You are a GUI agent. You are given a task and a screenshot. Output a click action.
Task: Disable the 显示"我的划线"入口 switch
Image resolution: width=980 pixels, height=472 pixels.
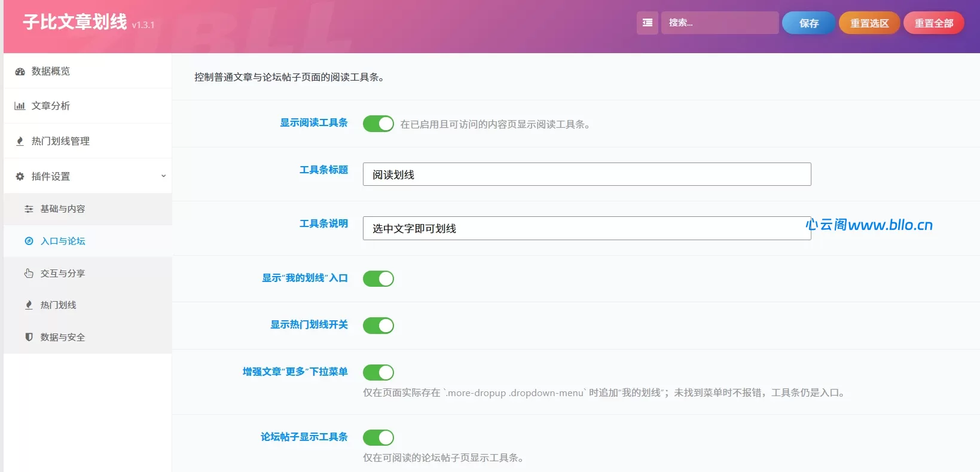pos(378,278)
